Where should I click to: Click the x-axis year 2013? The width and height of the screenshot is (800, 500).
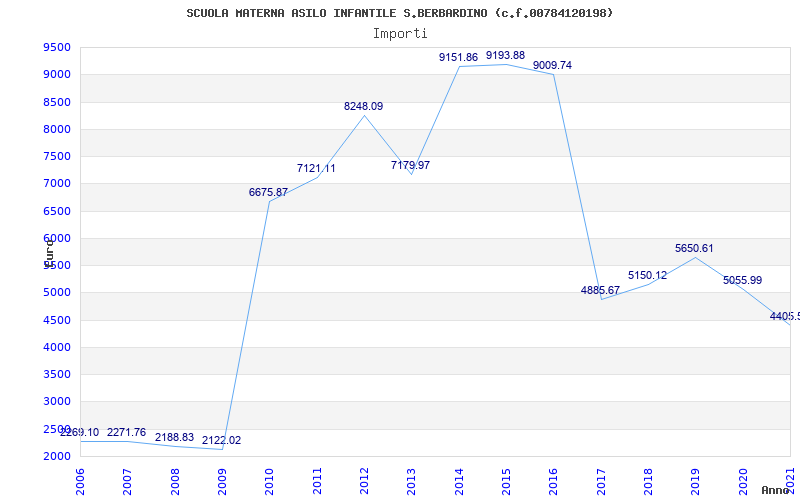tap(412, 482)
